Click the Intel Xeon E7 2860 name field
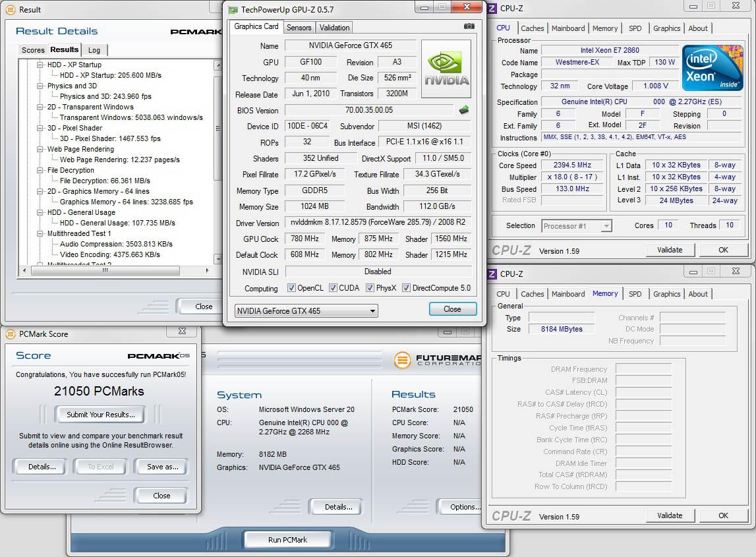 pos(610,50)
